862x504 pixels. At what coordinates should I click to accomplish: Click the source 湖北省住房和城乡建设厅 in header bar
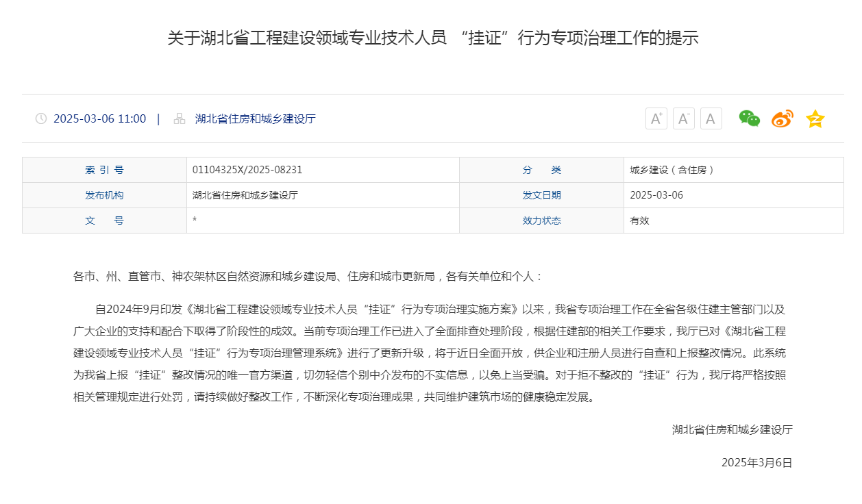pos(255,118)
